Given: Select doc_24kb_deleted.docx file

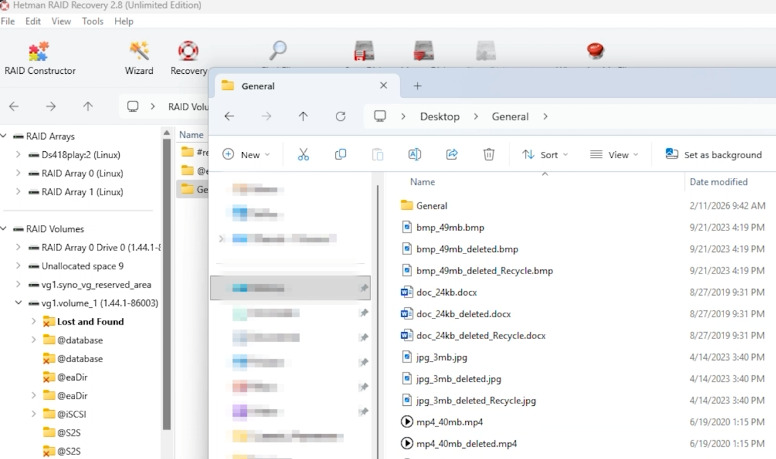Looking at the screenshot, I should coord(463,314).
